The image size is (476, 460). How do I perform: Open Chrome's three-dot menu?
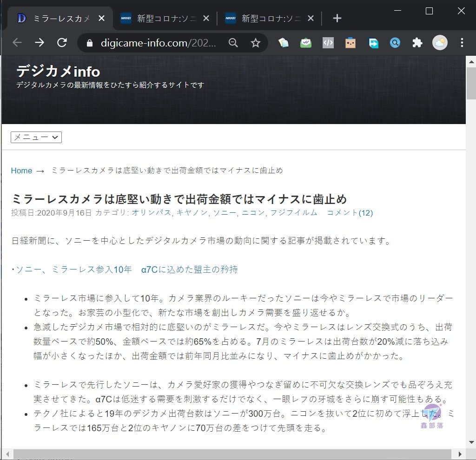pyautogui.click(x=462, y=42)
